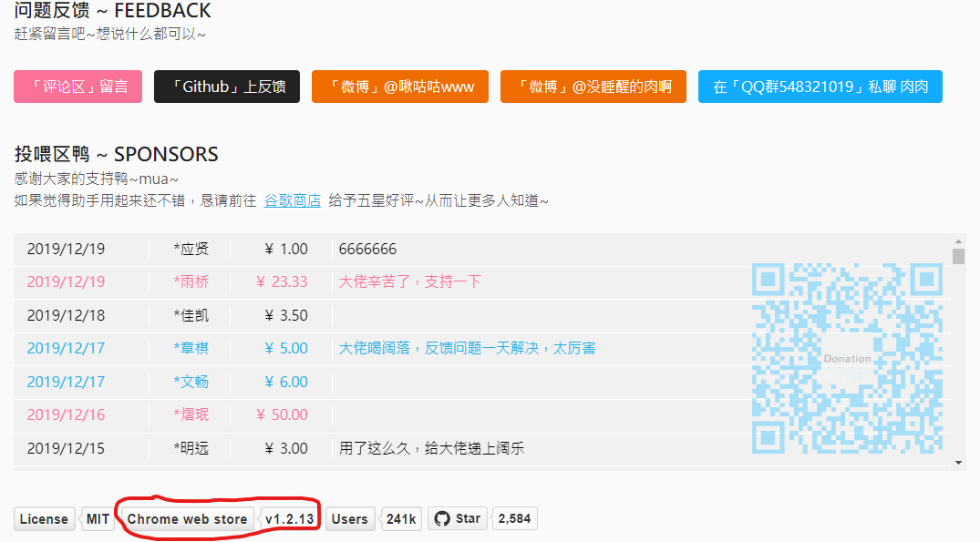Click the 赶紧留言吧~想说什么都可以~ text
The width and height of the screenshot is (980, 542).
[x=110, y=34]
